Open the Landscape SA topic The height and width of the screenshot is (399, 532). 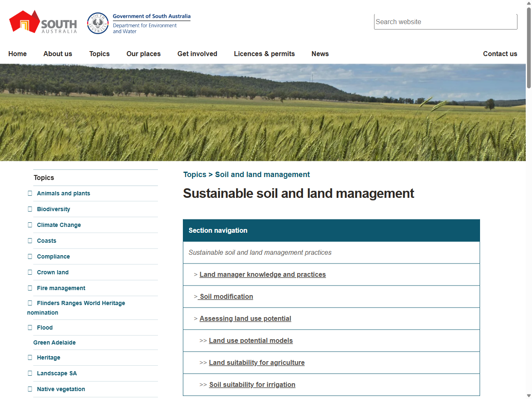click(x=57, y=373)
